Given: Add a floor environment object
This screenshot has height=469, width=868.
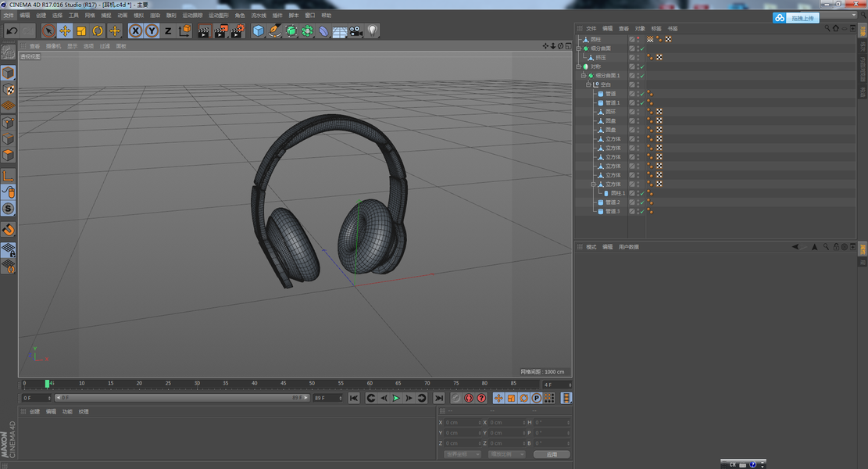Looking at the screenshot, I should [340, 31].
